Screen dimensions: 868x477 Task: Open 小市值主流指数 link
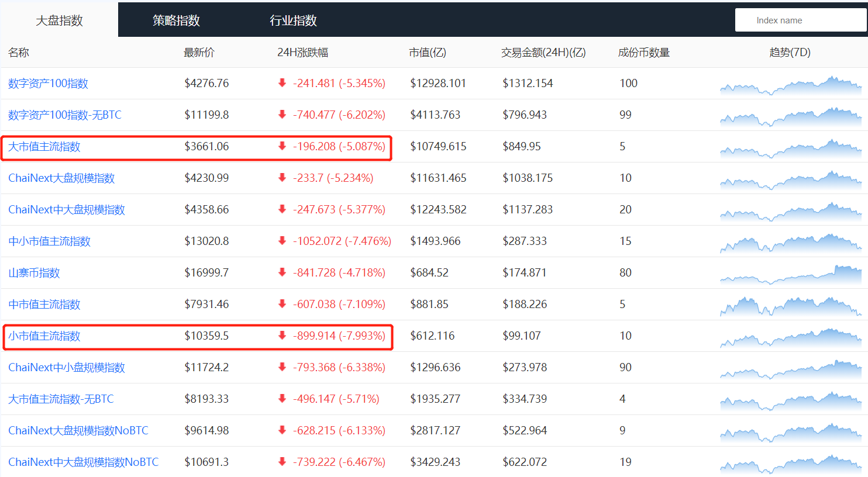(x=44, y=336)
